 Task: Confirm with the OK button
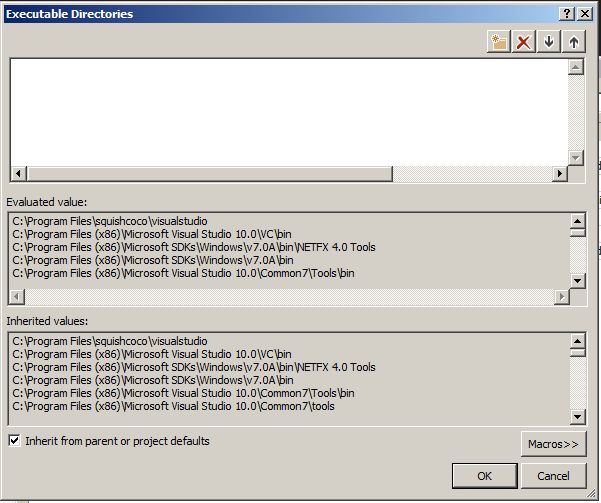point(484,476)
